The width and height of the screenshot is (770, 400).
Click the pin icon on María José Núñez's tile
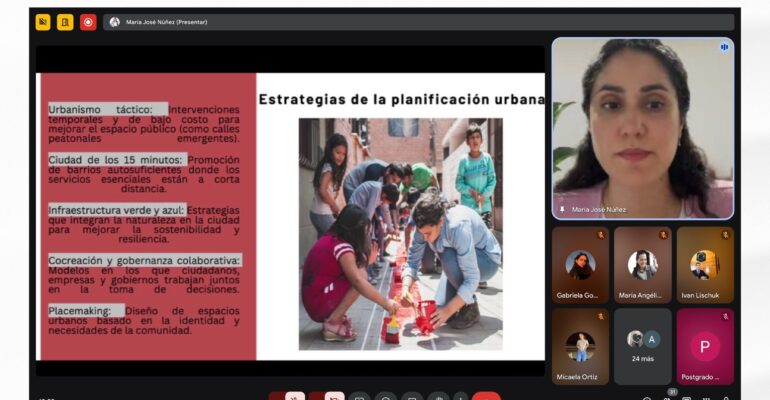point(562,210)
